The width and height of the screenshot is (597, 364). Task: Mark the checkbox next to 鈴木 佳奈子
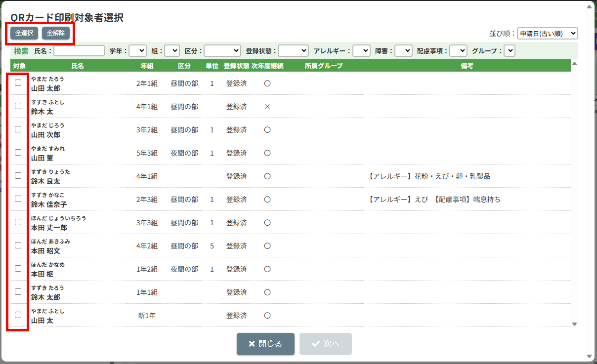pos(18,199)
